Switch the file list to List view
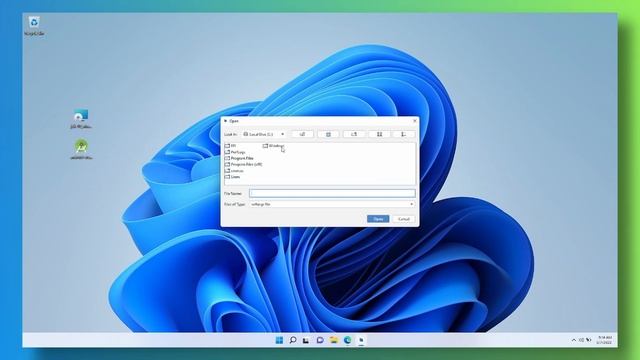Image resolution: width=640 pixels, height=360 pixels. [379, 134]
